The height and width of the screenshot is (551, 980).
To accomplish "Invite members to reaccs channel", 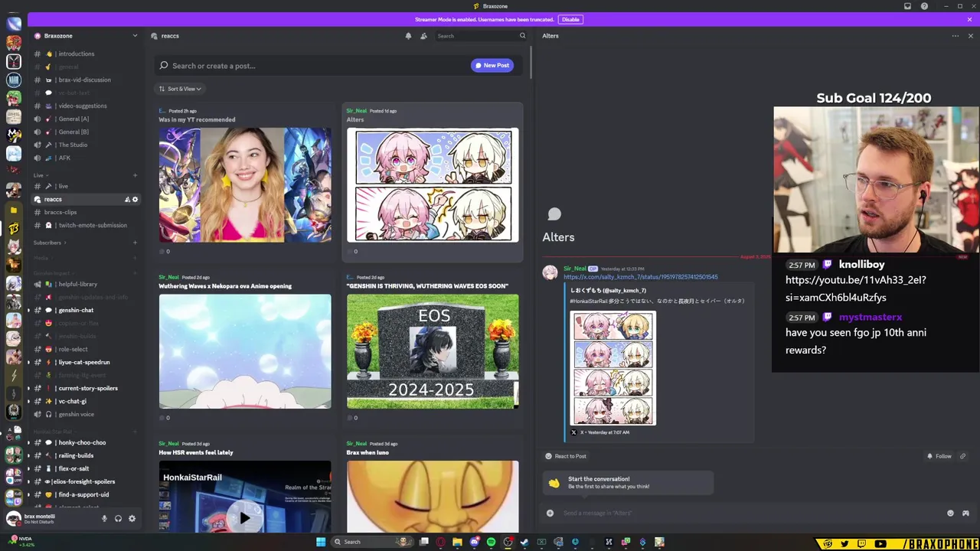I will coord(127,200).
